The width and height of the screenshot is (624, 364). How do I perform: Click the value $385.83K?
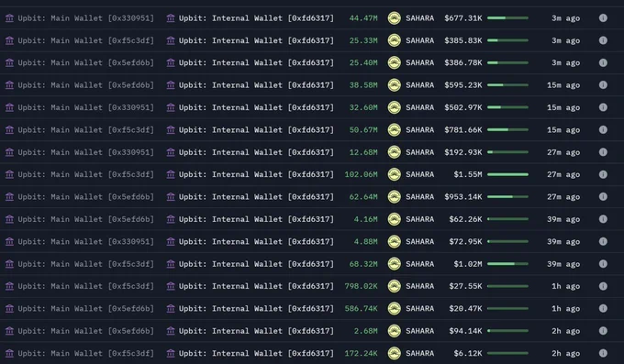[x=463, y=40]
